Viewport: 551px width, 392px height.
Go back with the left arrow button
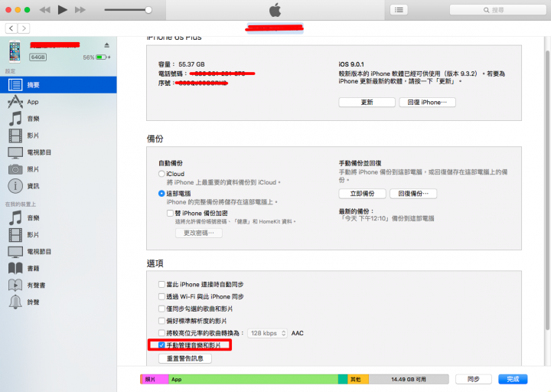[11, 28]
